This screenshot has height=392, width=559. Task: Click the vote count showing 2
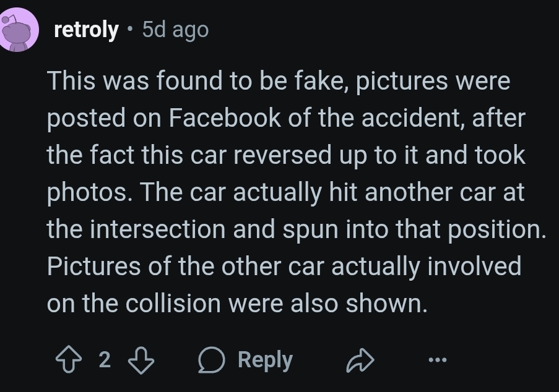(105, 360)
